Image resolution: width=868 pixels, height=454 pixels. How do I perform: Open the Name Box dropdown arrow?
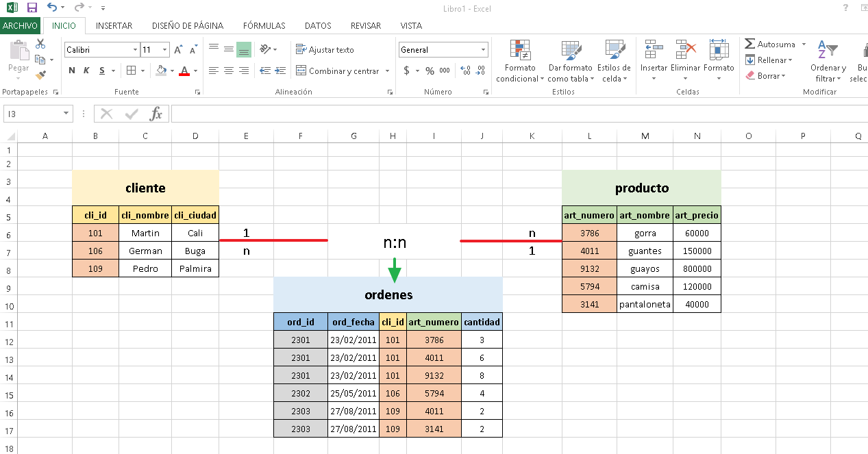[x=66, y=114]
